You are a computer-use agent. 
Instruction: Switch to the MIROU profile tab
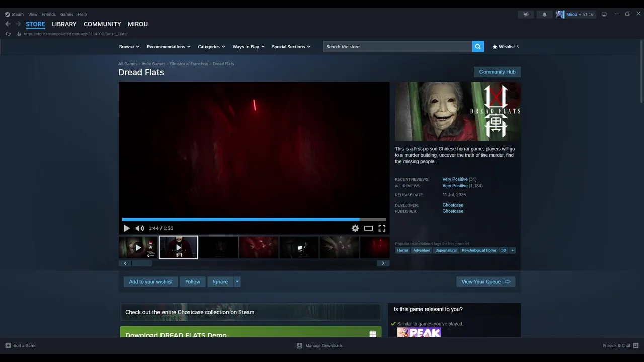point(138,24)
